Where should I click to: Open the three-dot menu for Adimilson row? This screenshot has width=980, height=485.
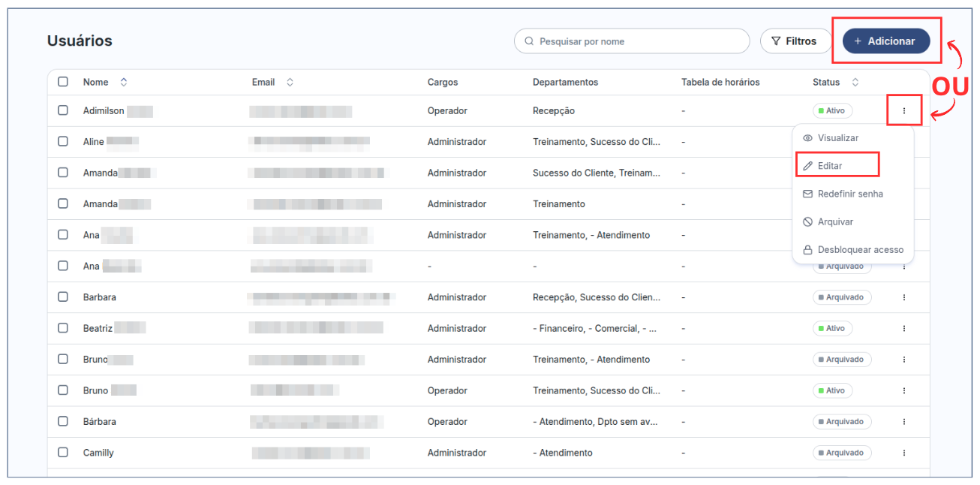point(903,111)
